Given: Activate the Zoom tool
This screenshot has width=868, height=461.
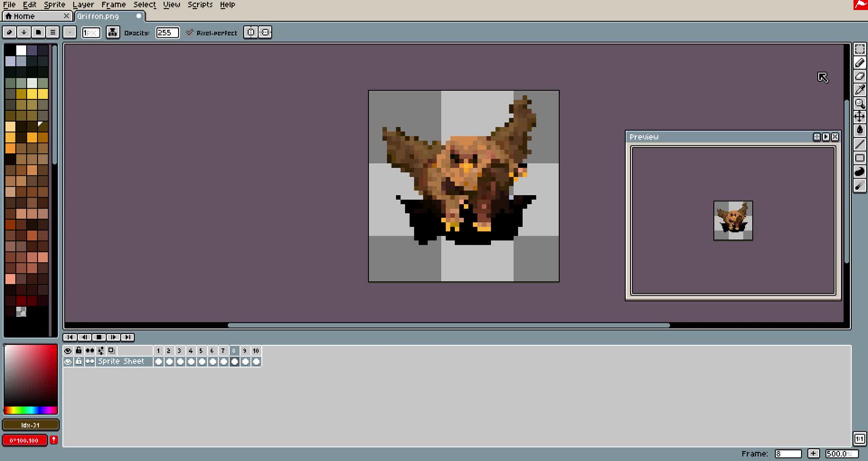Looking at the screenshot, I should point(860,103).
